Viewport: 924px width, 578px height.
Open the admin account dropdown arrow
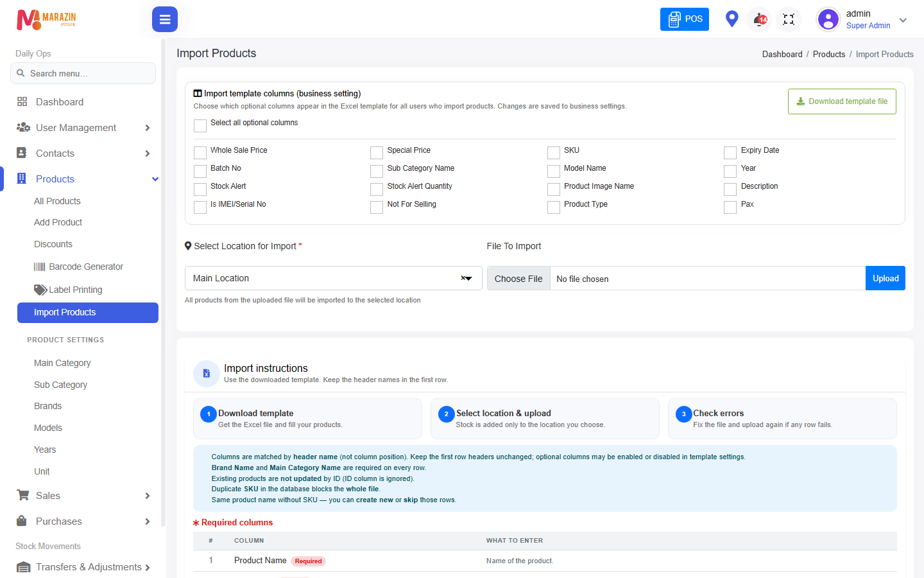coord(903,20)
